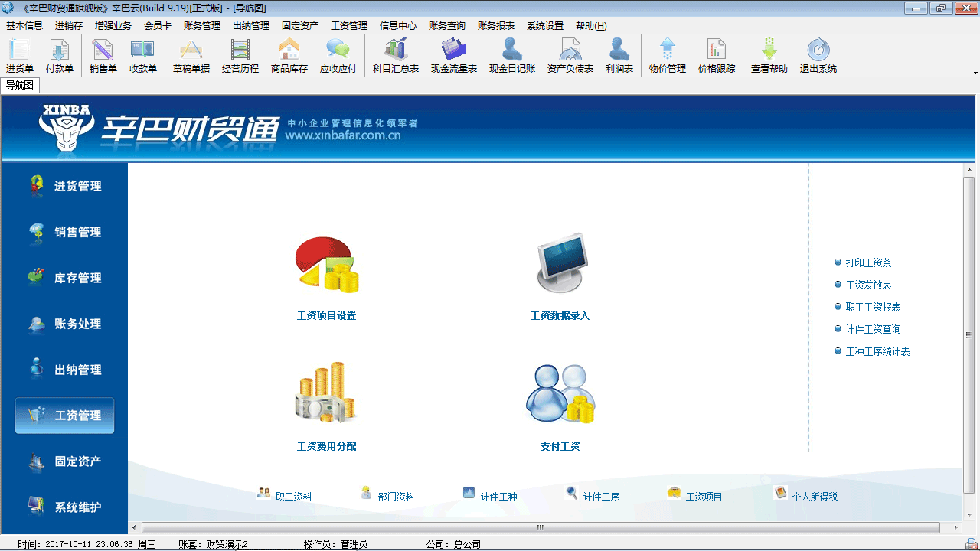Click the horizontal scrollbar right arrow

point(955,527)
